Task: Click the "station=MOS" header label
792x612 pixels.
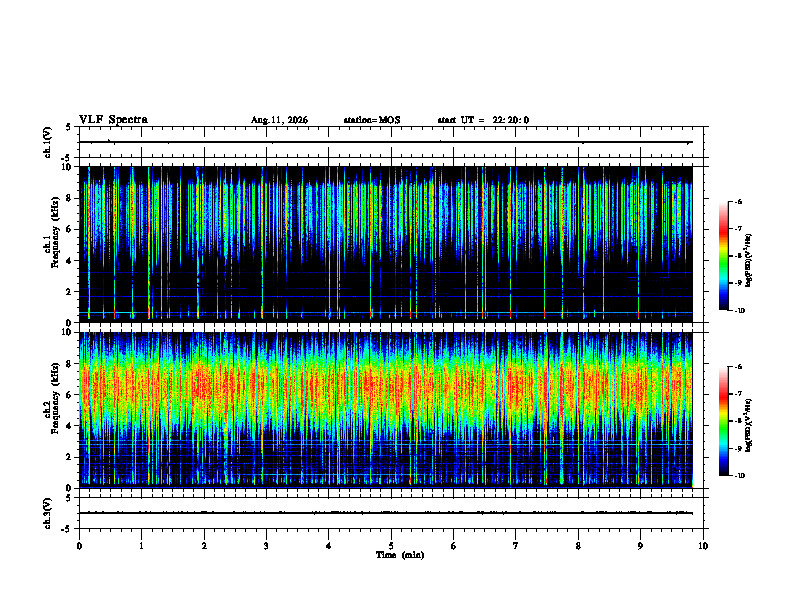Action: point(372,120)
